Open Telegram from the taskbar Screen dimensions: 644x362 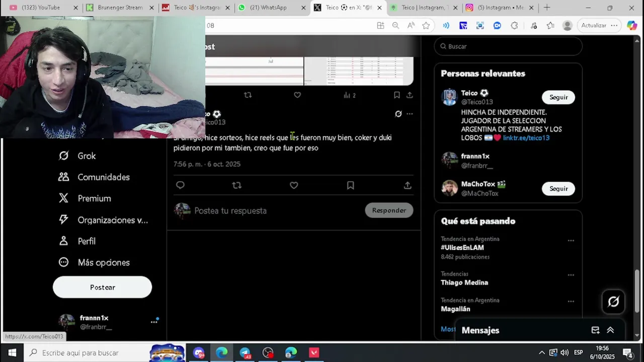click(245, 352)
